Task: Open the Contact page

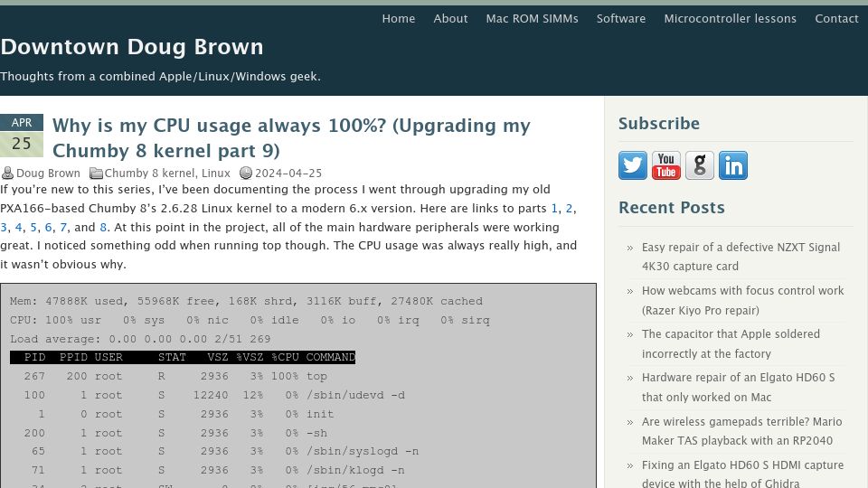Action: tap(836, 19)
